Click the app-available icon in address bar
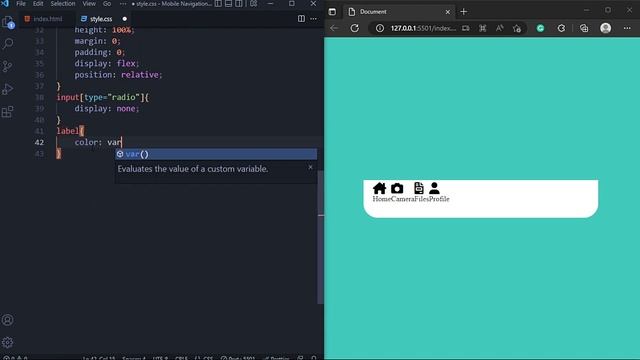Screen dimensions: 640x360 [466, 28]
